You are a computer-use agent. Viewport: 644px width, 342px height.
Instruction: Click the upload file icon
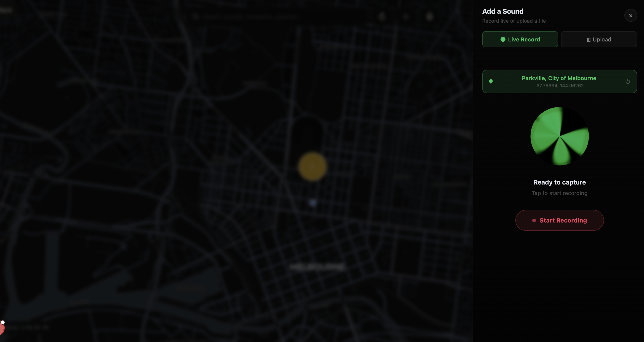(x=588, y=40)
